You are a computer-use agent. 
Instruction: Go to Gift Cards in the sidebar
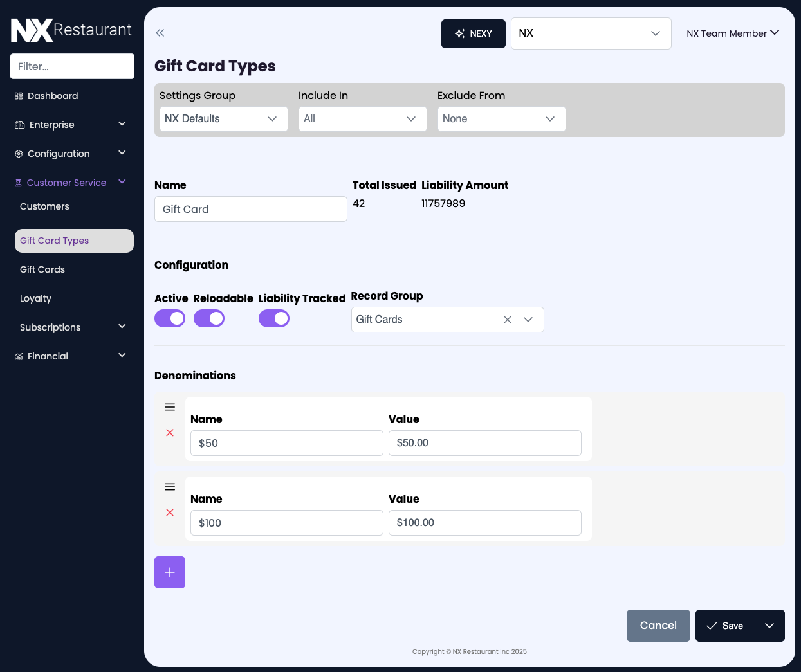[x=42, y=269]
